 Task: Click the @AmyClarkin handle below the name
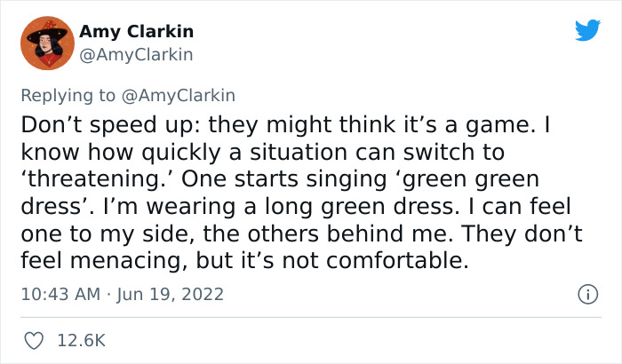[x=136, y=54]
